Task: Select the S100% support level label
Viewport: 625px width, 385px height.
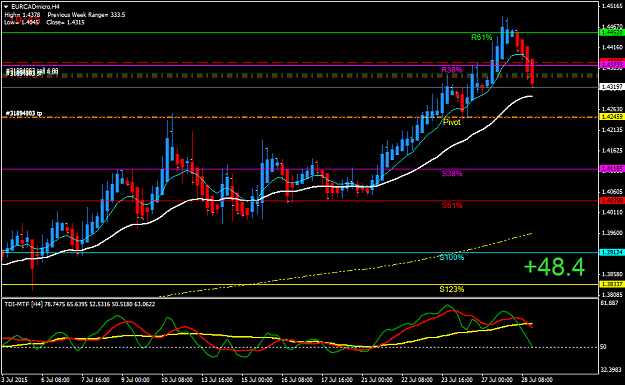Action: (x=452, y=257)
